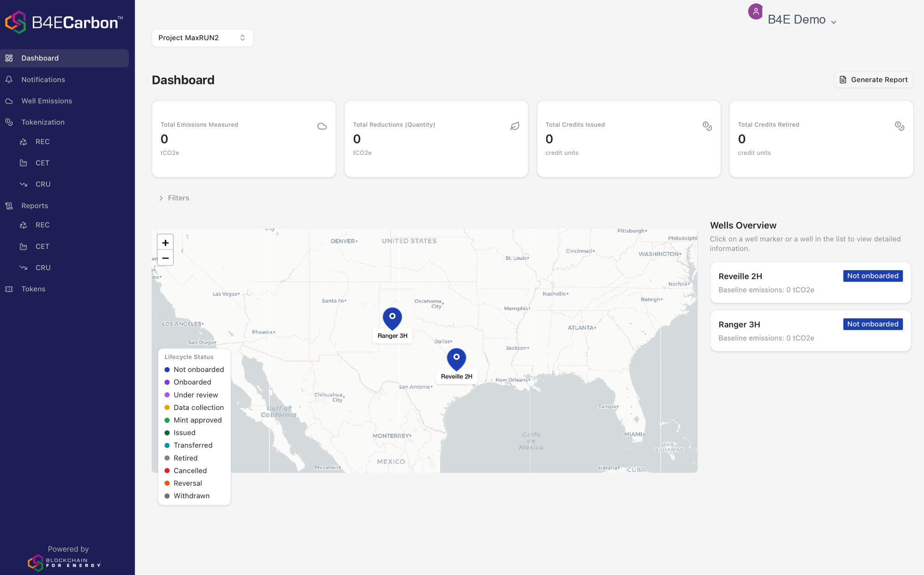The height and width of the screenshot is (575, 924).
Task: Click Not onboarded badge on Reveille 2H
Action: (873, 276)
